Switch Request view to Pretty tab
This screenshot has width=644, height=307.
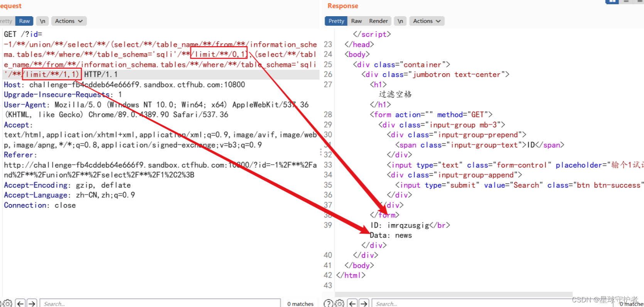(7, 21)
